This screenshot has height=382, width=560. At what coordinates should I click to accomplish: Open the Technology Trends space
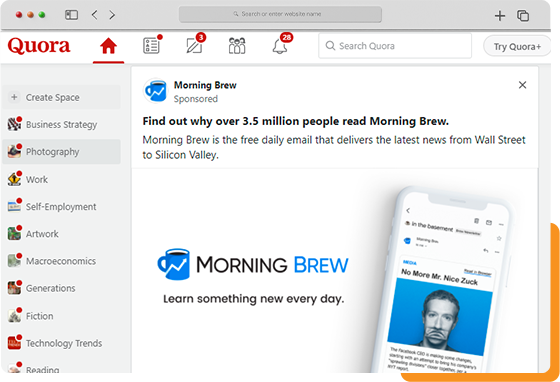coord(61,343)
